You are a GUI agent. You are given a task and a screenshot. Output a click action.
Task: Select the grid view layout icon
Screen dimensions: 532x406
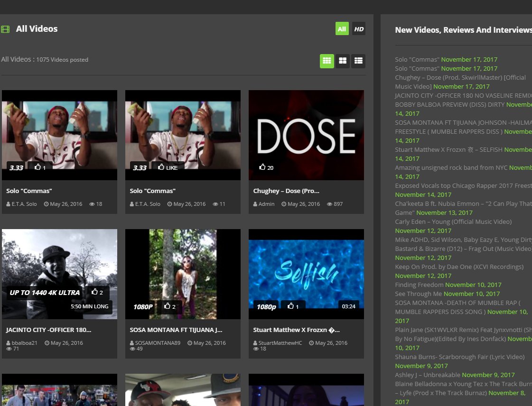(x=327, y=61)
